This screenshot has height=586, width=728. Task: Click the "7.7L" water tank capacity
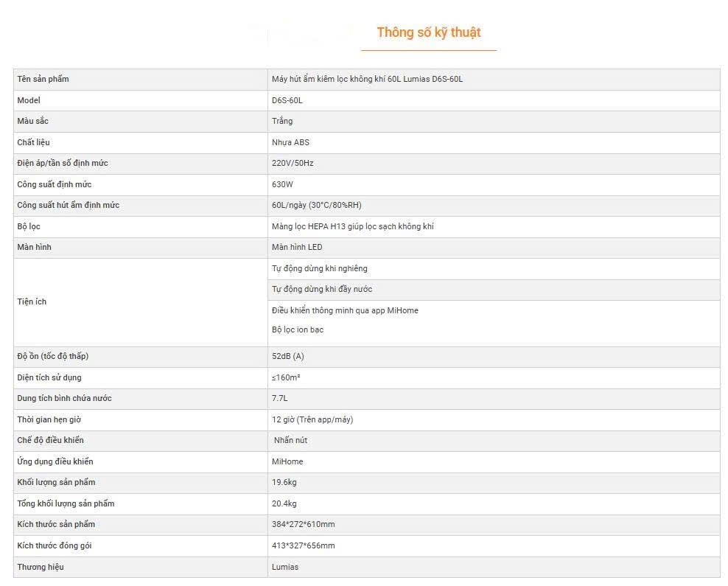[x=279, y=398]
